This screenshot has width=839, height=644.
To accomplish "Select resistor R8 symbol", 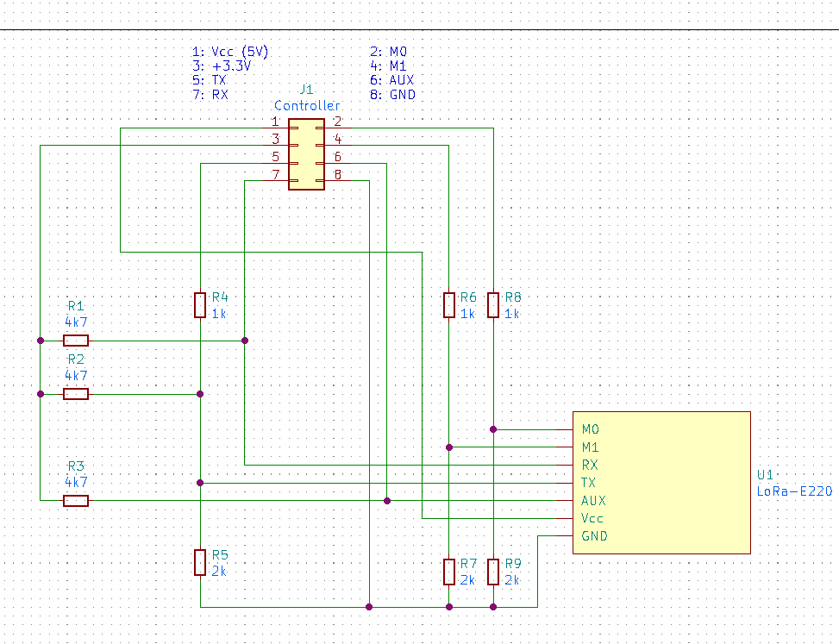I will [x=493, y=305].
